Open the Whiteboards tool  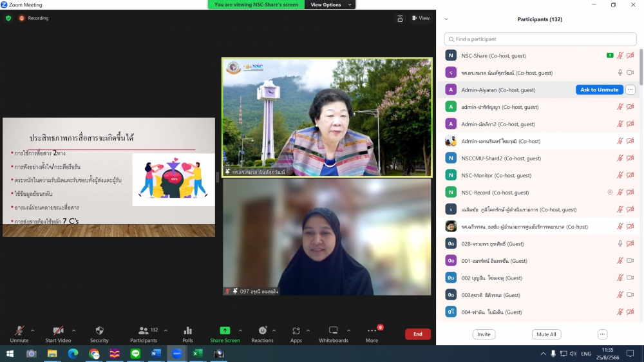[x=333, y=334]
